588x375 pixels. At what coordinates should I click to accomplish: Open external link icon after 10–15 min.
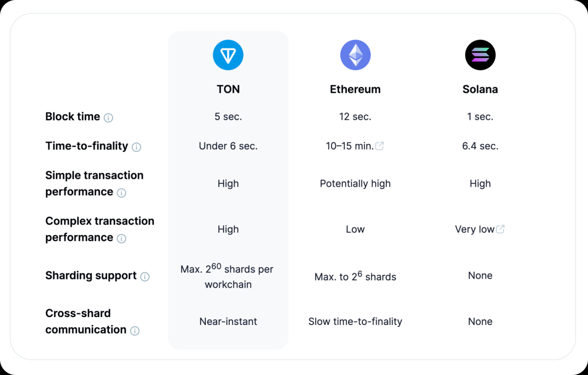point(379,146)
